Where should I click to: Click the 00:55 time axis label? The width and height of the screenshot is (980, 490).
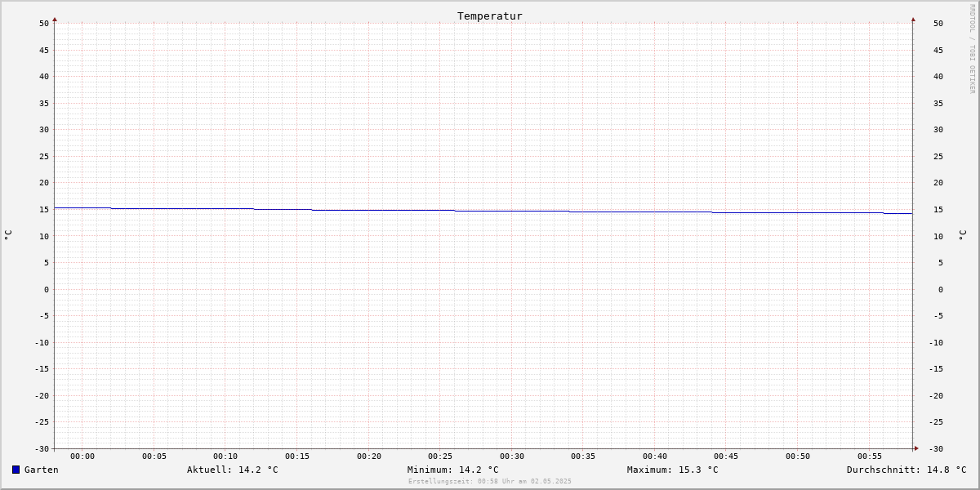[x=870, y=457]
